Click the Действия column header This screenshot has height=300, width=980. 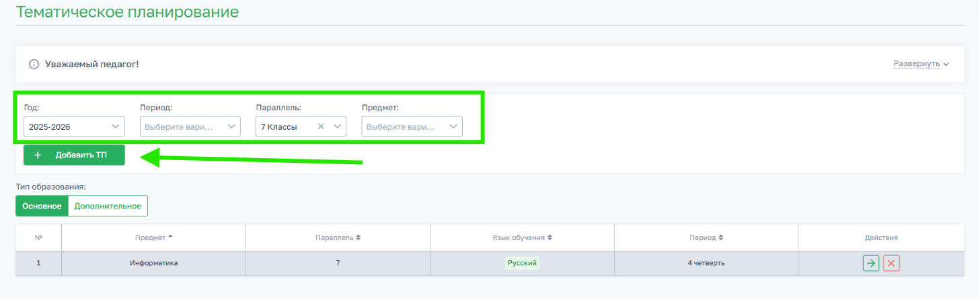881,237
